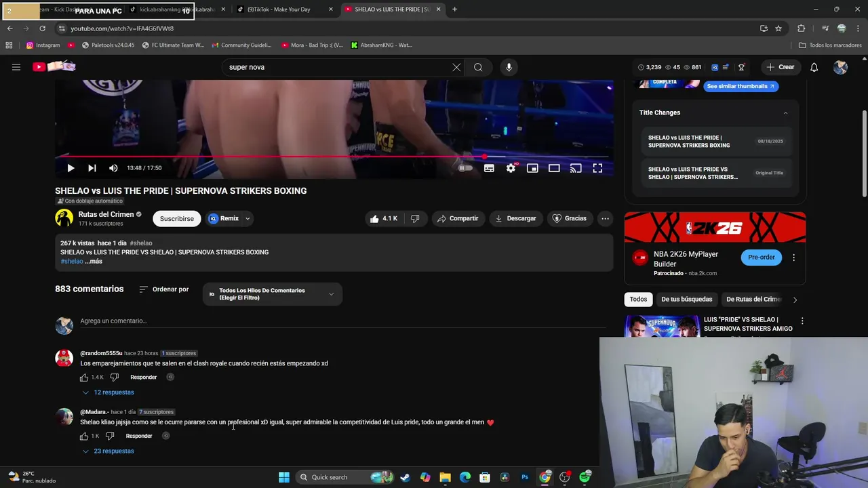Clear the search box with the X

point(456,67)
